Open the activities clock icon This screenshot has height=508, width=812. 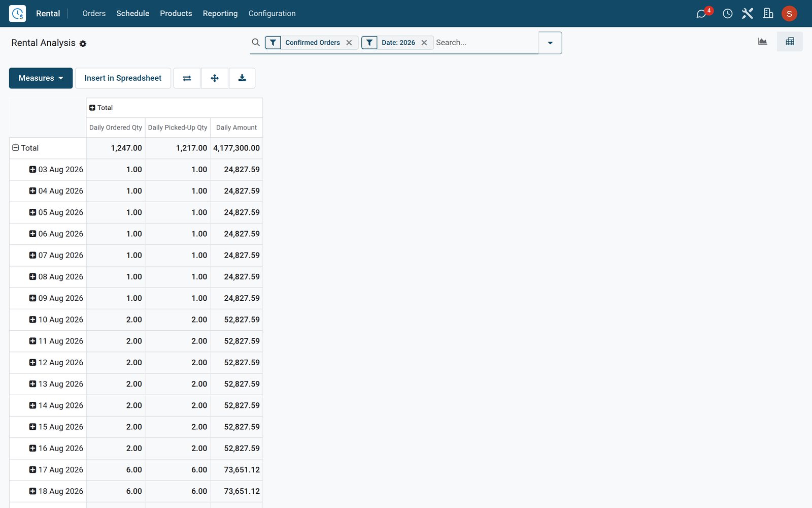(x=727, y=14)
